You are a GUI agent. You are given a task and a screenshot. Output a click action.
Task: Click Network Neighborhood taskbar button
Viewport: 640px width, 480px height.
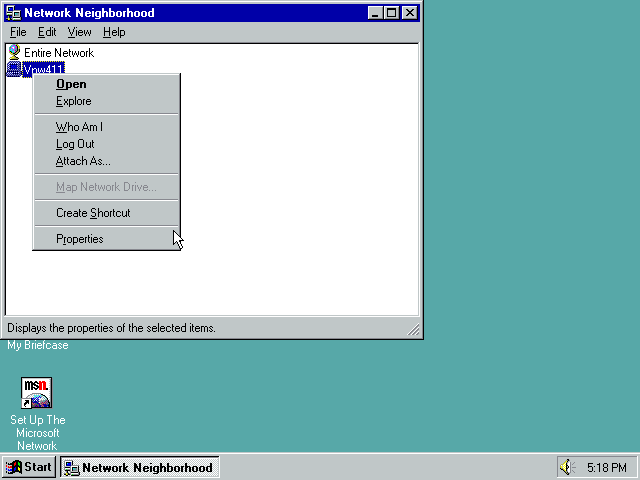[x=140, y=467]
